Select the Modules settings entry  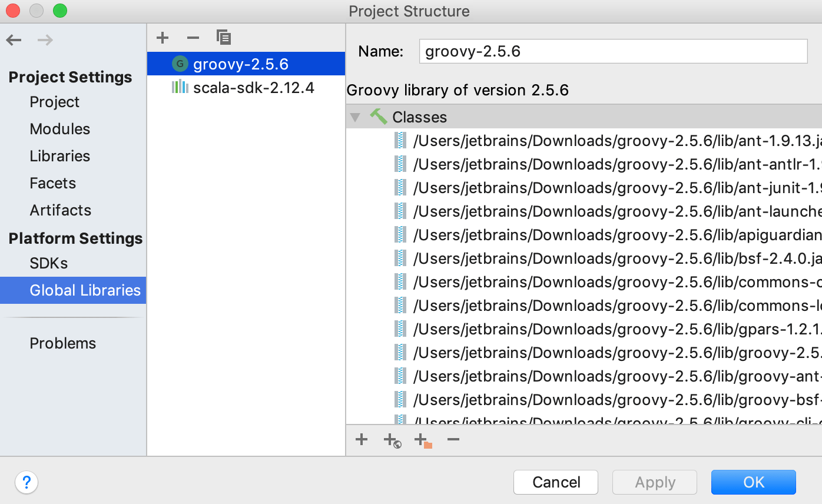[59, 128]
